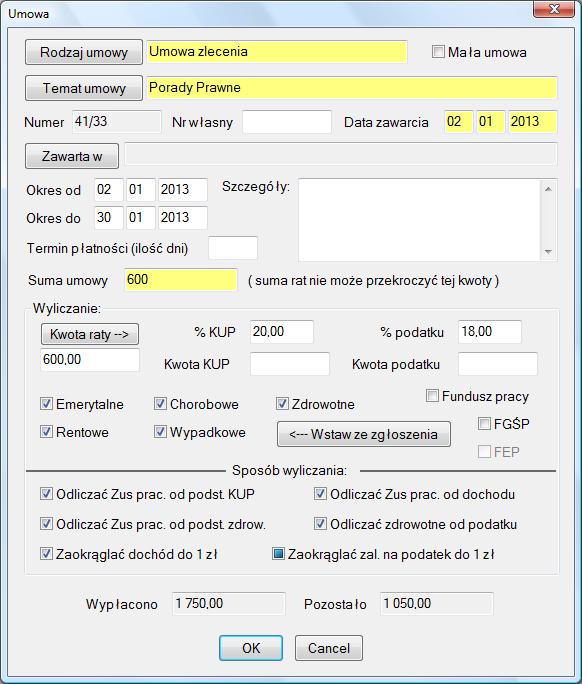Click the Szczegóły scrollbar up arrow
582x684 pixels.
click(548, 189)
